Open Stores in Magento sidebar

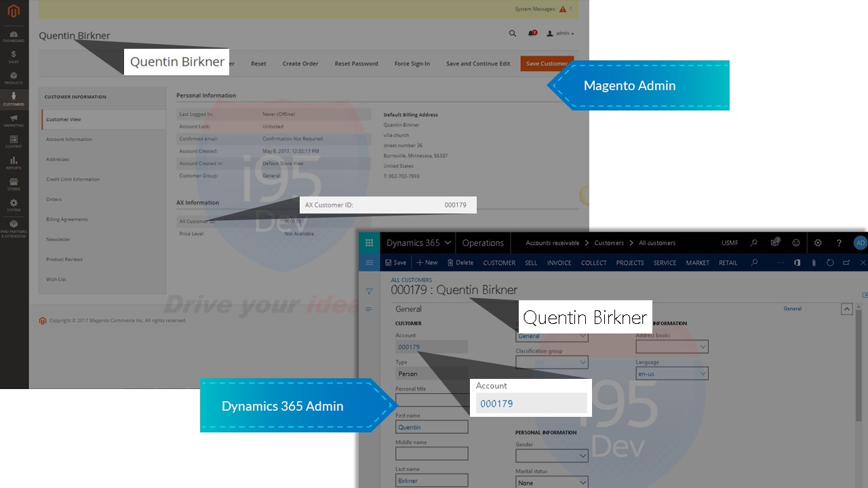tap(14, 184)
